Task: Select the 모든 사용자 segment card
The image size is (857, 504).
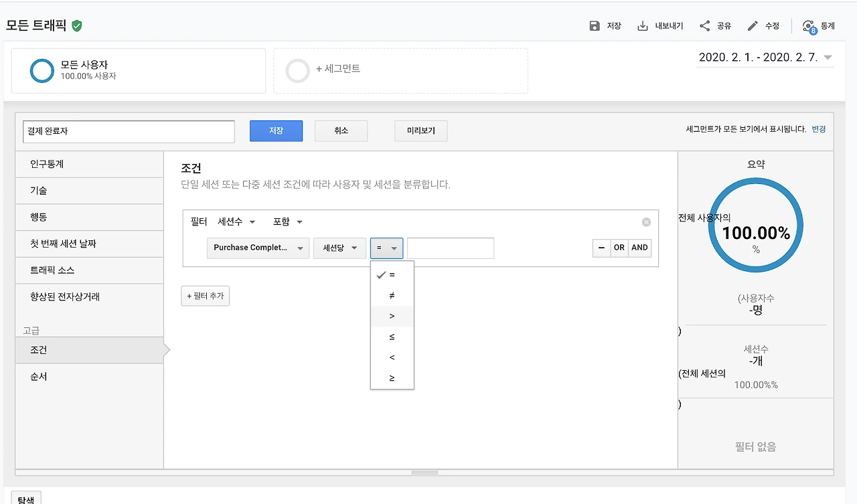Action: pyautogui.click(x=139, y=70)
